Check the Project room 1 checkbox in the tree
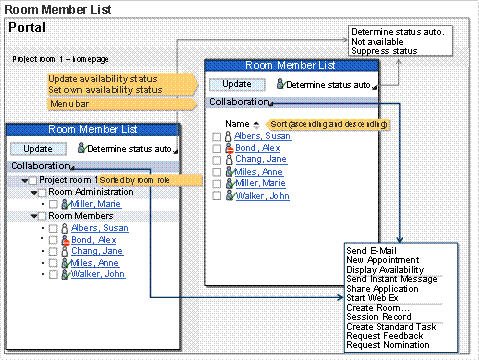479x360 pixels. pyautogui.click(x=33, y=181)
